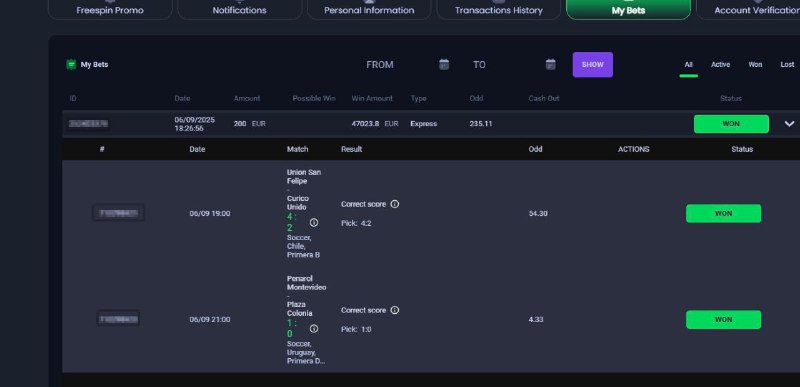Click WON status for Union San Felipe match
This screenshot has height=387, width=800.
click(723, 214)
